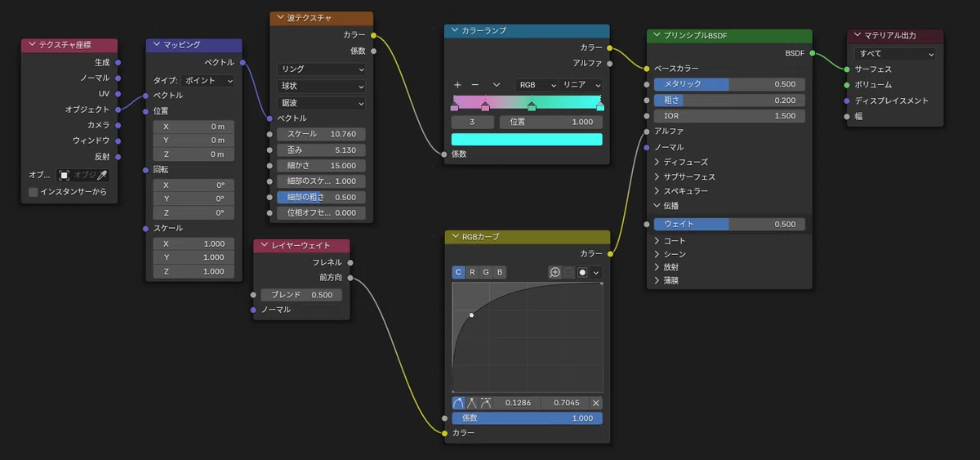Viewport: 980px width, 460px height.
Task: Enable the インスタンサーから checkbox
Action: 33,192
